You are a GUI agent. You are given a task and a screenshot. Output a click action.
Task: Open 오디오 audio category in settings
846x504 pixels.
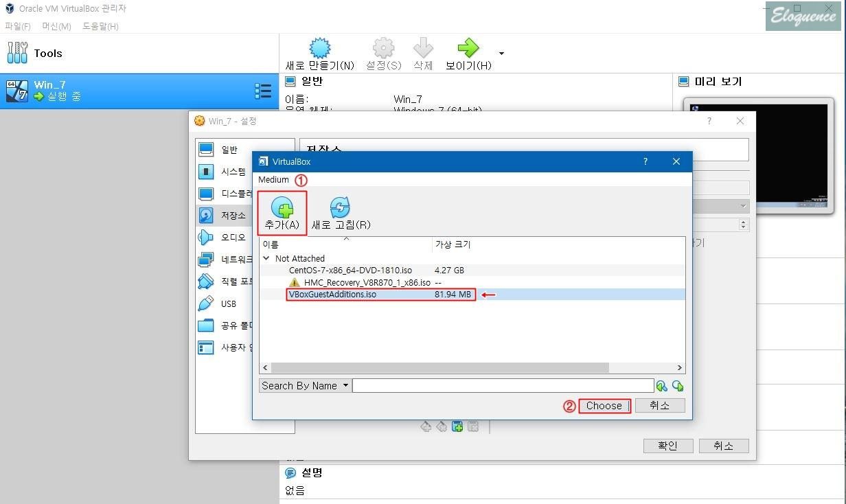pos(224,238)
